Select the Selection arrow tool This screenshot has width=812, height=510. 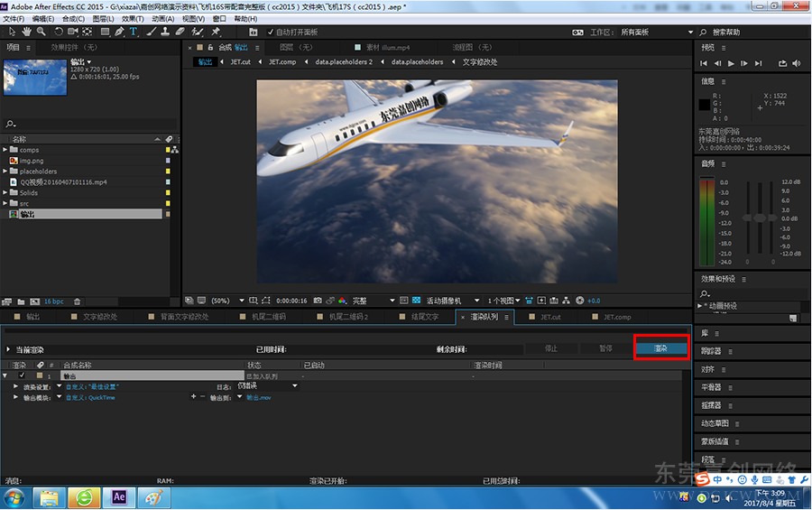[x=12, y=32]
